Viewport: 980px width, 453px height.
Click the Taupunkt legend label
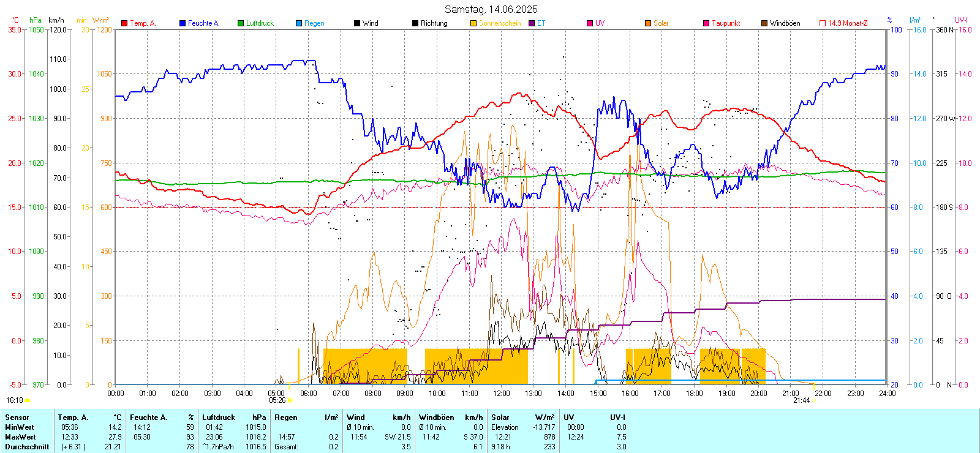tap(726, 23)
